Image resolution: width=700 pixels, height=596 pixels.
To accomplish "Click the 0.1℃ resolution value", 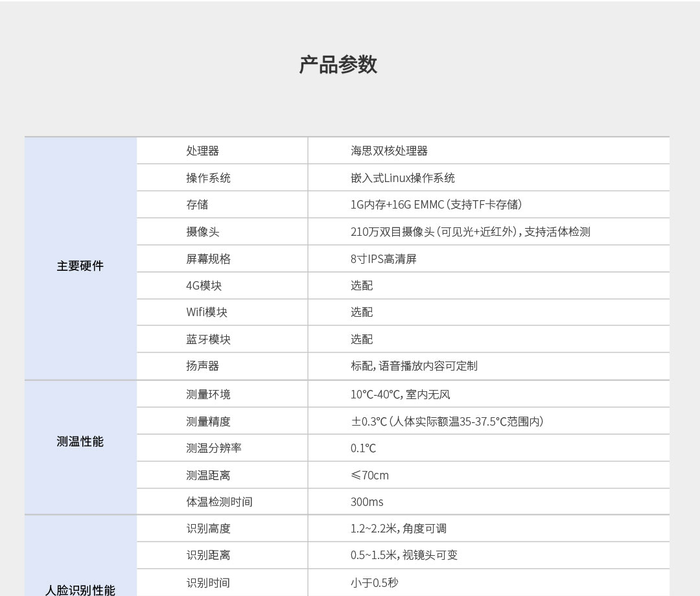I will tap(363, 448).
